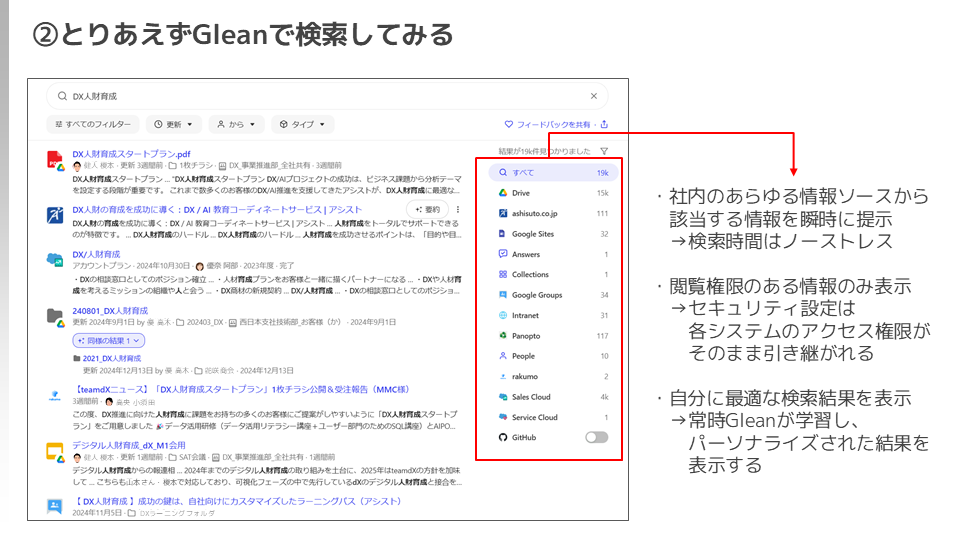Image resolution: width=960 pixels, height=540 pixels.
Task: Click the Google Groups icon in source list
Action: (503, 295)
